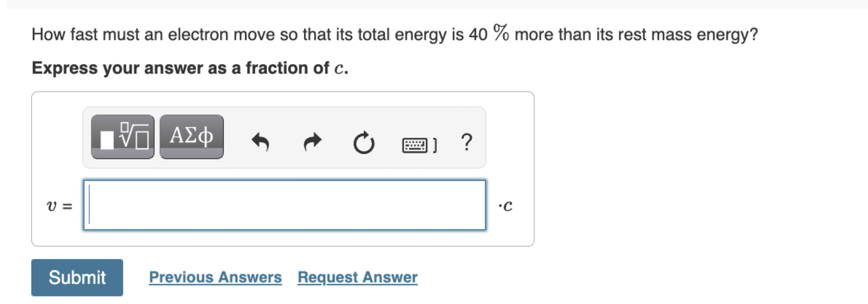868x304 pixels.
Task: Select the redo circular arrow control
Action: pos(312,141)
